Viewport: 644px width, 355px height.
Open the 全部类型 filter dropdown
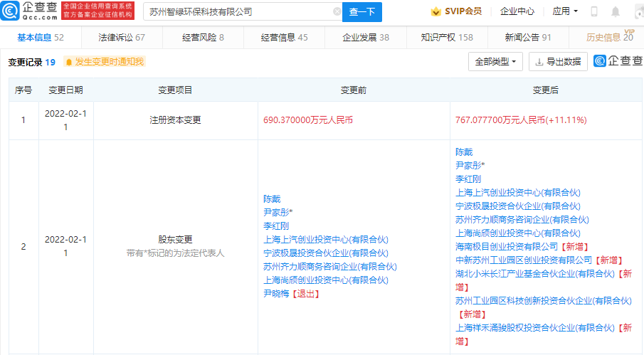tap(495, 62)
